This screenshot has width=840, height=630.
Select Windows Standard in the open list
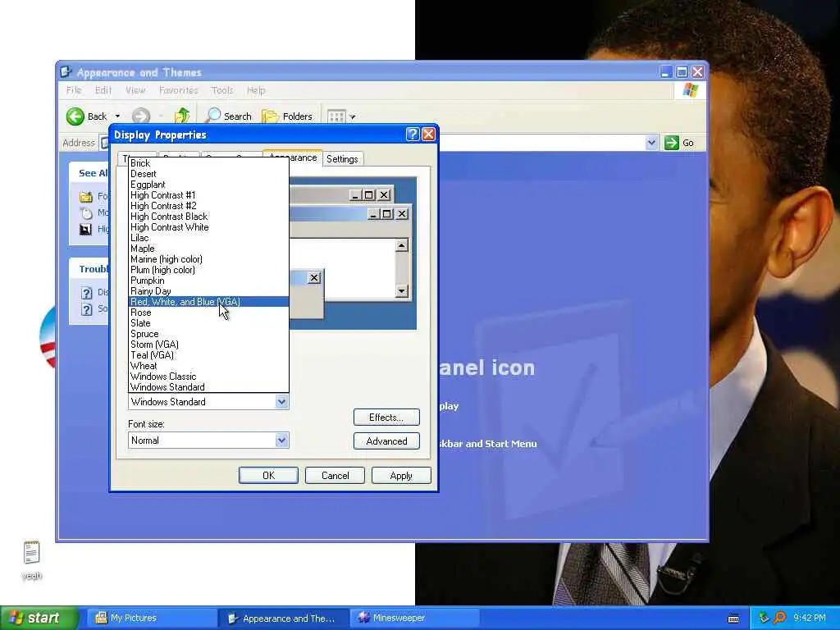pos(209,387)
